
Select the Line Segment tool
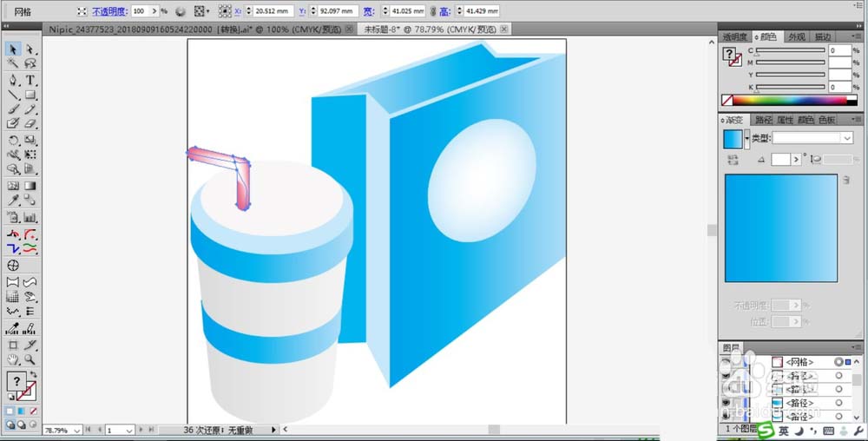point(13,95)
